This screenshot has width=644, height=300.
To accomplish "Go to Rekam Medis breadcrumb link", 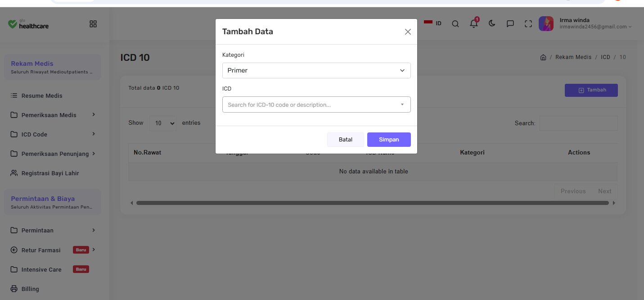I will point(573,57).
